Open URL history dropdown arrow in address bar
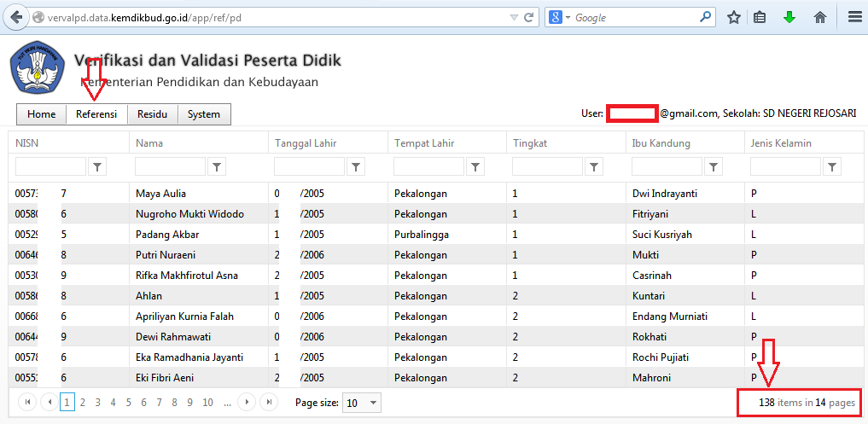 514,17
